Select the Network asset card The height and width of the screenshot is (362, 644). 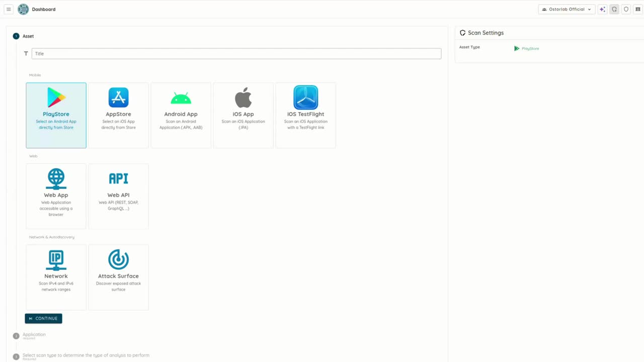pyautogui.click(x=56, y=277)
